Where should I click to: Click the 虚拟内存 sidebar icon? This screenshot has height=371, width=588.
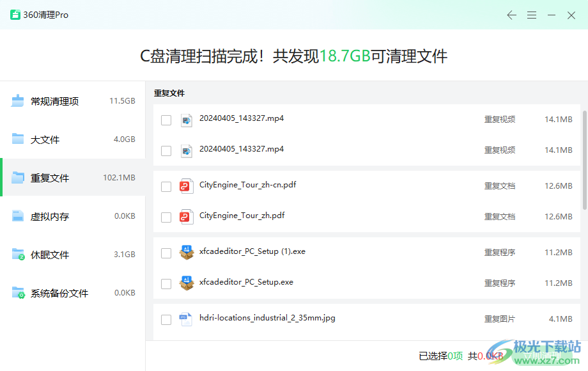coord(18,216)
